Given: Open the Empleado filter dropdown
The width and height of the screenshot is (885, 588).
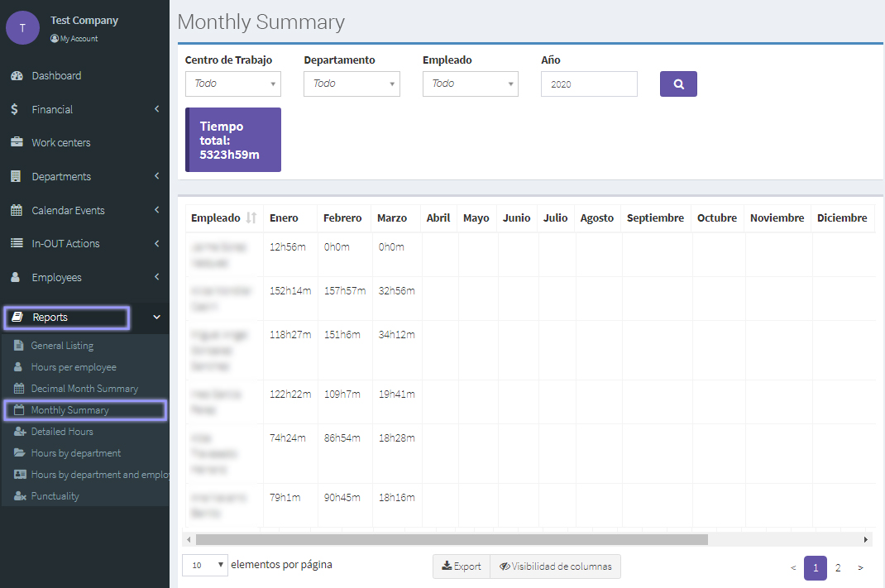Looking at the screenshot, I should tap(470, 84).
